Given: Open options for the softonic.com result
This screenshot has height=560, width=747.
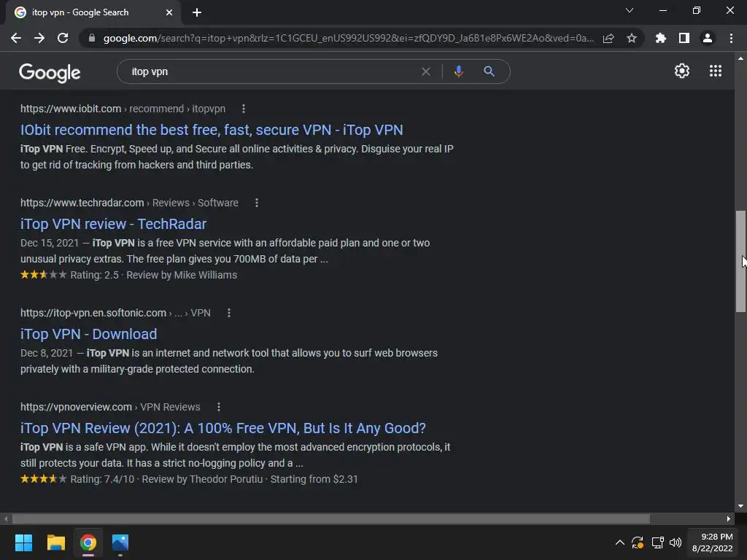Looking at the screenshot, I should click(229, 313).
